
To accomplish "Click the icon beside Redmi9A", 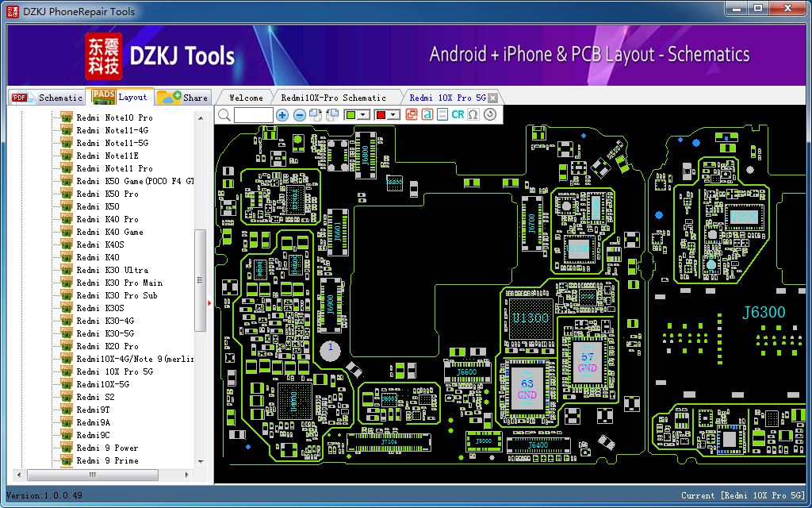I will pyautogui.click(x=67, y=422).
